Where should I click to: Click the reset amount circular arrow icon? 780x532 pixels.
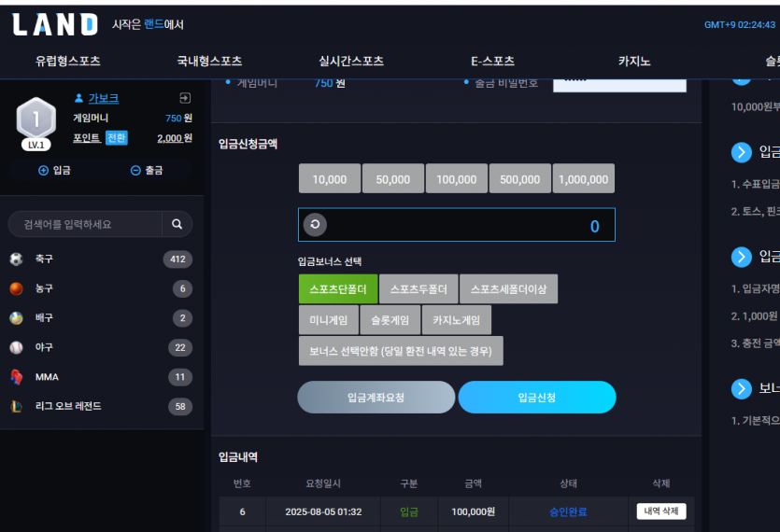pos(315,225)
